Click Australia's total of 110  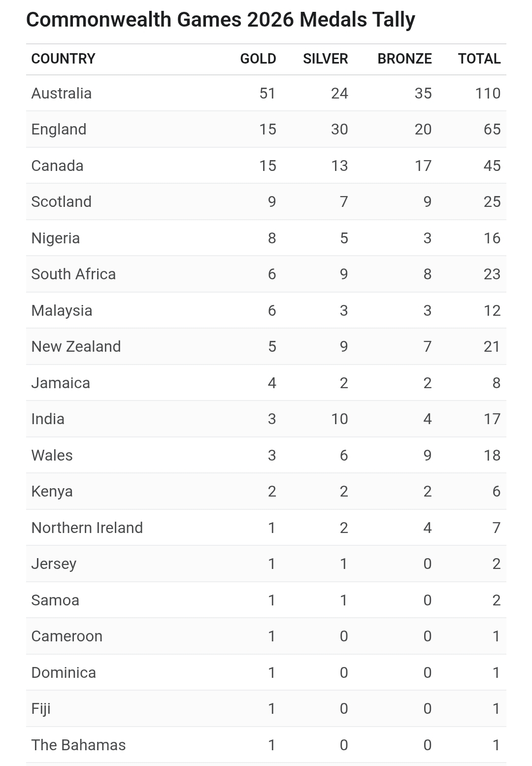coord(488,93)
